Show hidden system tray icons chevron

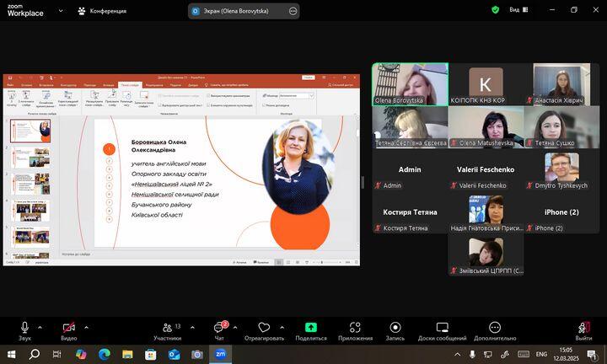point(458,354)
